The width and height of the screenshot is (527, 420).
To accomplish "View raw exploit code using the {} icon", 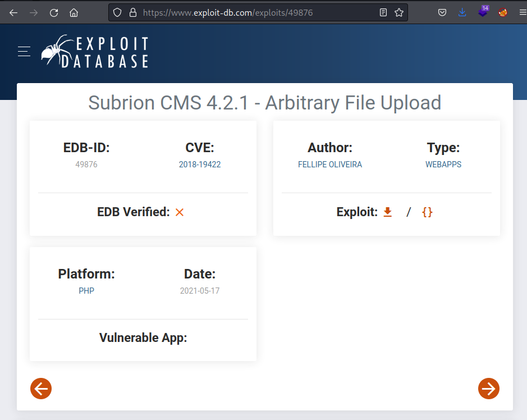I will pyautogui.click(x=427, y=212).
